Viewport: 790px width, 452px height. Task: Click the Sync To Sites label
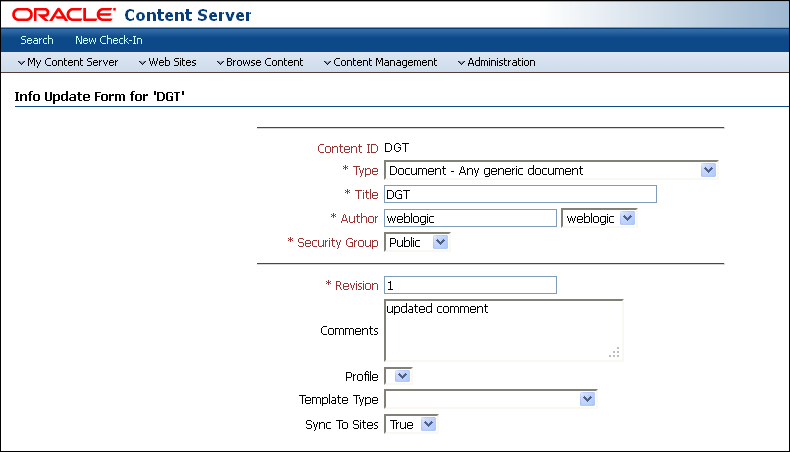coord(342,425)
